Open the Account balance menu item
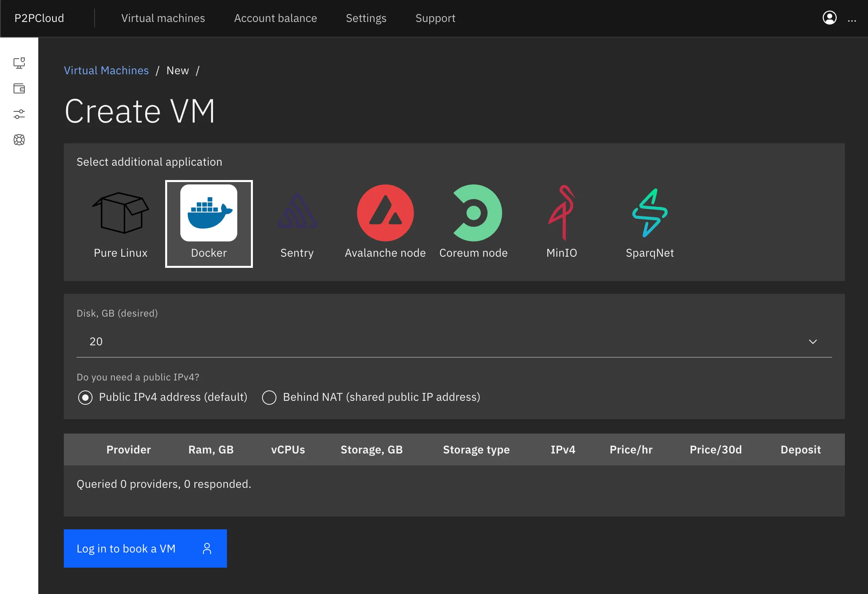The image size is (868, 594). pyautogui.click(x=275, y=18)
